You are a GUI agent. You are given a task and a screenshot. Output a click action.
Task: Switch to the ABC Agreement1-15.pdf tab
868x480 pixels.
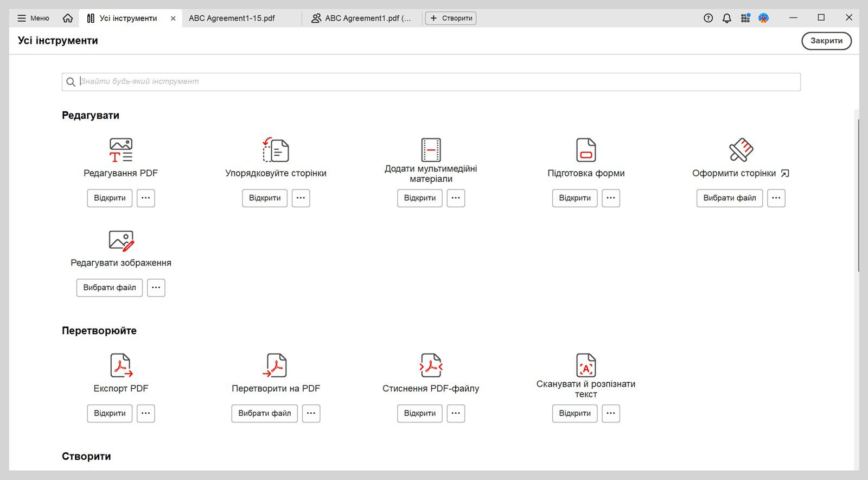(x=232, y=18)
